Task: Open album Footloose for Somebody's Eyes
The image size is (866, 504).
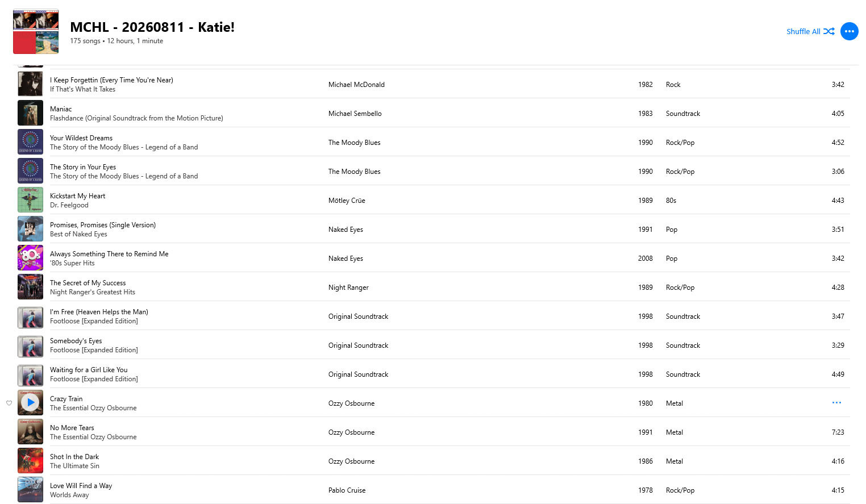Action: tap(94, 350)
